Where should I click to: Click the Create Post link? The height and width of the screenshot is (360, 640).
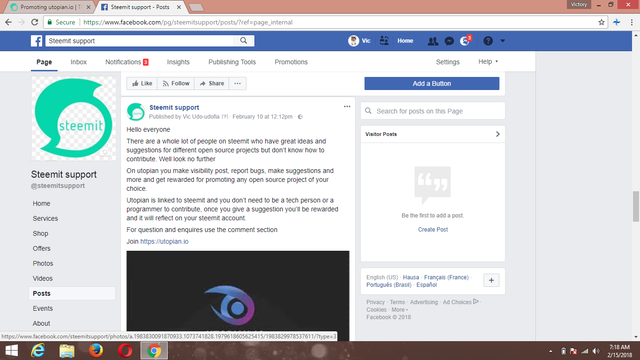(433, 229)
